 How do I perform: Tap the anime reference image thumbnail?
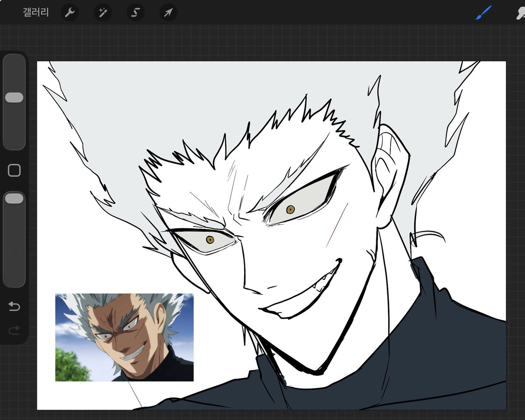[x=124, y=337]
